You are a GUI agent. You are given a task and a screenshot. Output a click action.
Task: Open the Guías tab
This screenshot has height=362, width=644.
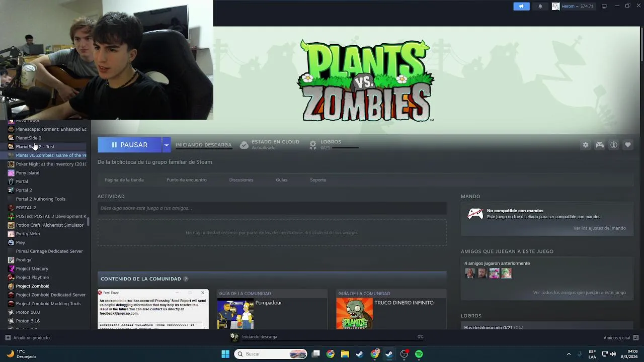pos(282,180)
